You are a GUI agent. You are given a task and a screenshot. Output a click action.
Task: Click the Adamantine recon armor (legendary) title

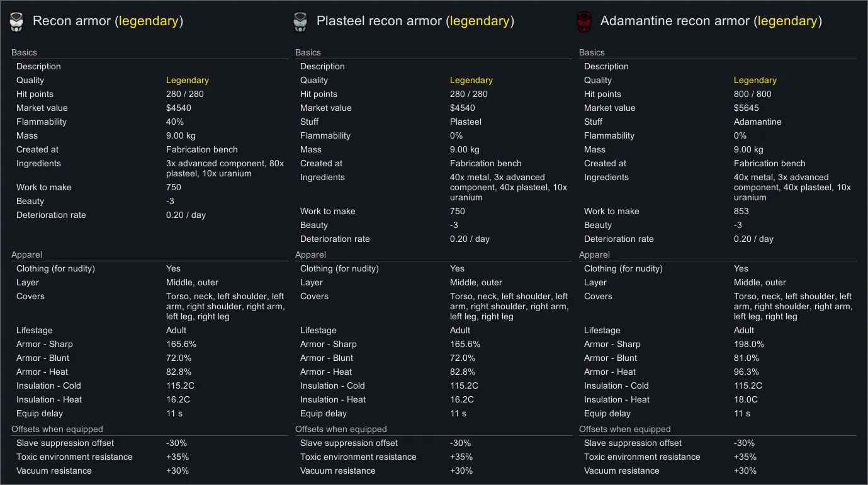(x=711, y=21)
